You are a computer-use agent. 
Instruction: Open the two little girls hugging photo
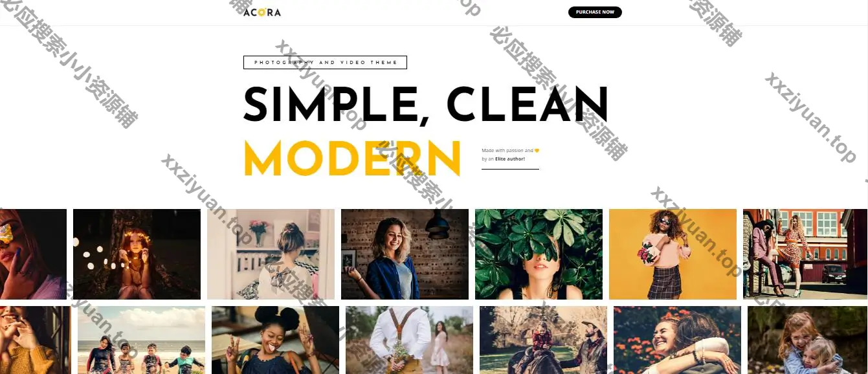click(808, 340)
